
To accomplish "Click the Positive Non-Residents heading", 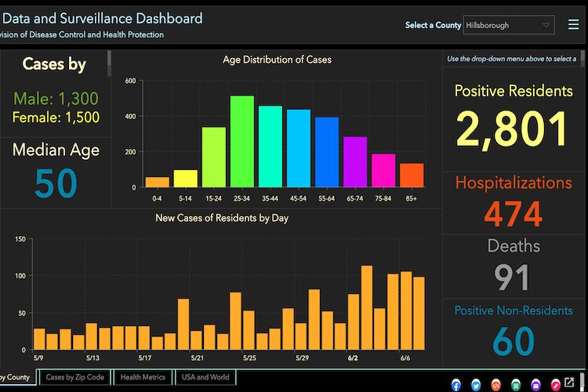I will click(514, 311).
